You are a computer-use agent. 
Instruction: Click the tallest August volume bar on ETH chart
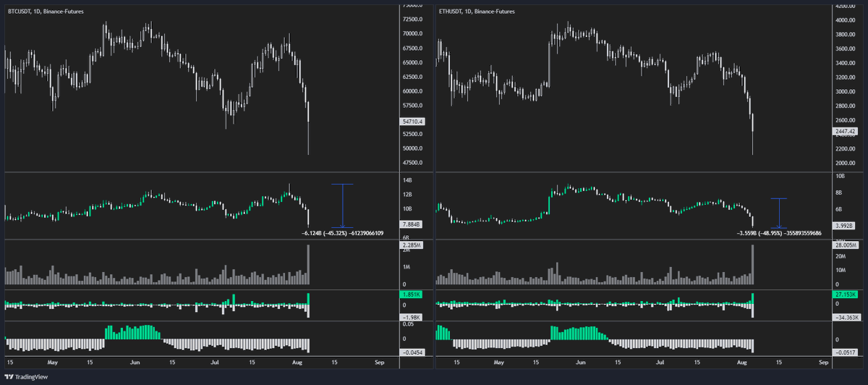753,265
